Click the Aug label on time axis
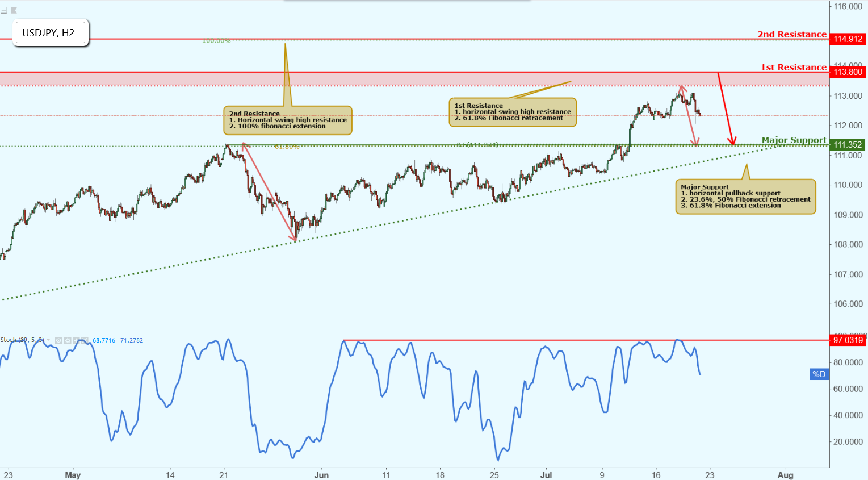The image size is (868, 480). point(785,475)
